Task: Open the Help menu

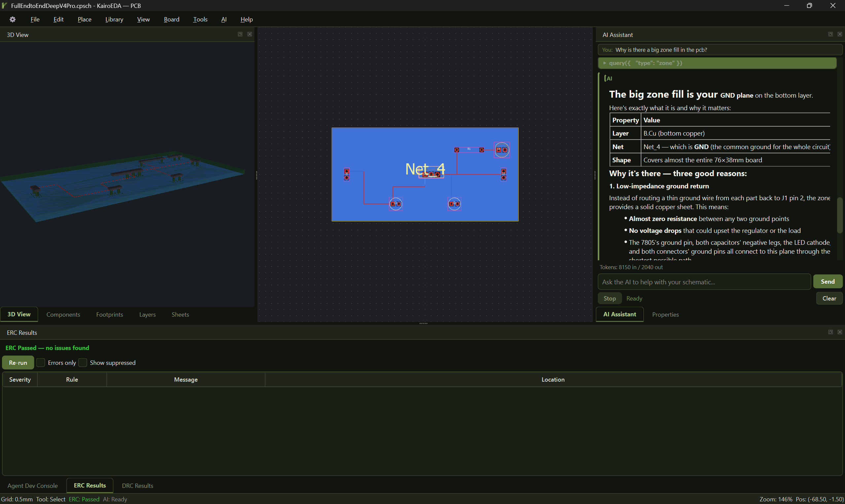Action: [x=246, y=19]
